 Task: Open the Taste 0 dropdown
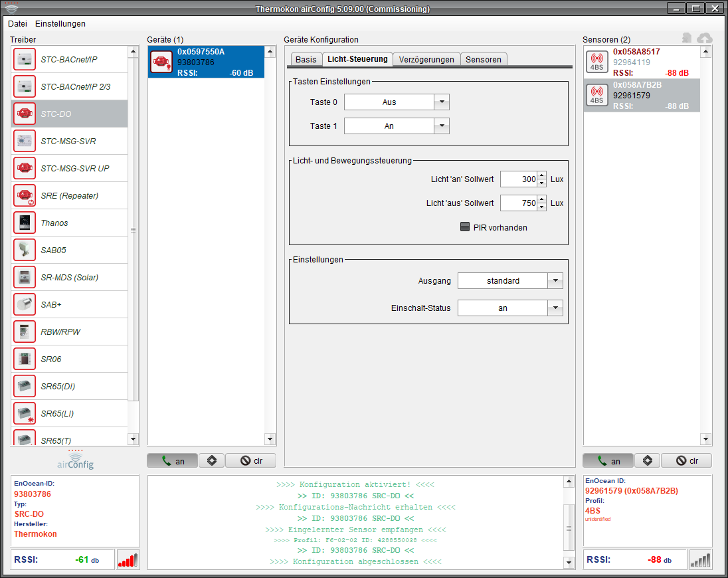442,102
